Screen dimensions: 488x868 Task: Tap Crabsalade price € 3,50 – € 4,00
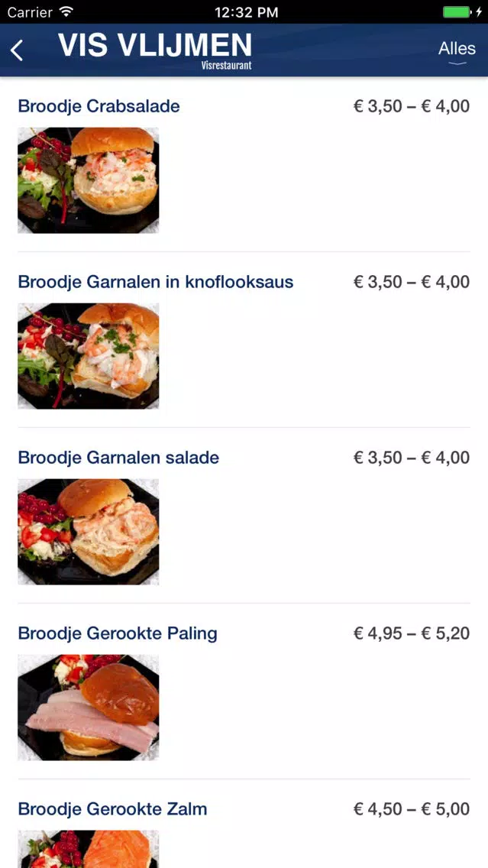(x=411, y=106)
